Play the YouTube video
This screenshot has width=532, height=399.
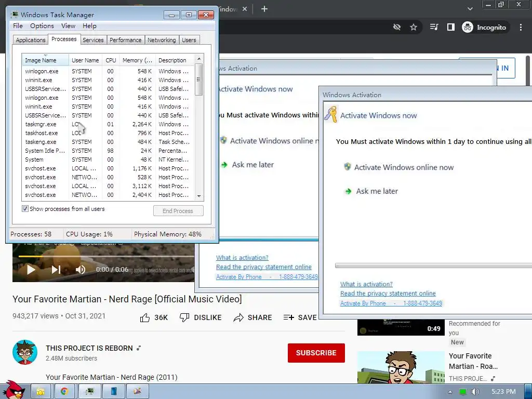[x=31, y=270]
